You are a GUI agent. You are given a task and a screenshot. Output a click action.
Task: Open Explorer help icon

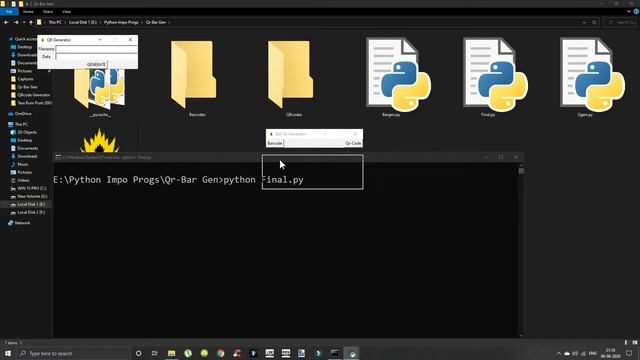pos(636,12)
